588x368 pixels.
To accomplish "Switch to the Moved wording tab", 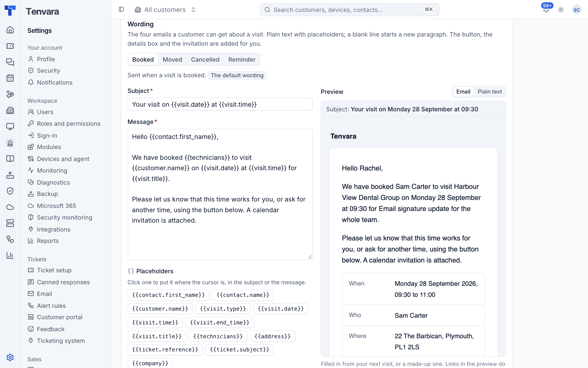I will click(172, 59).
